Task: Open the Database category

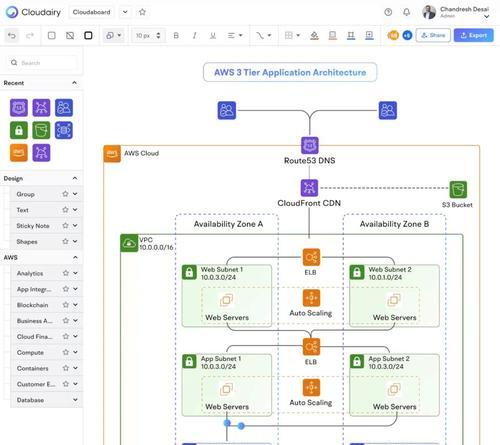Action: [x=47, y=400]
